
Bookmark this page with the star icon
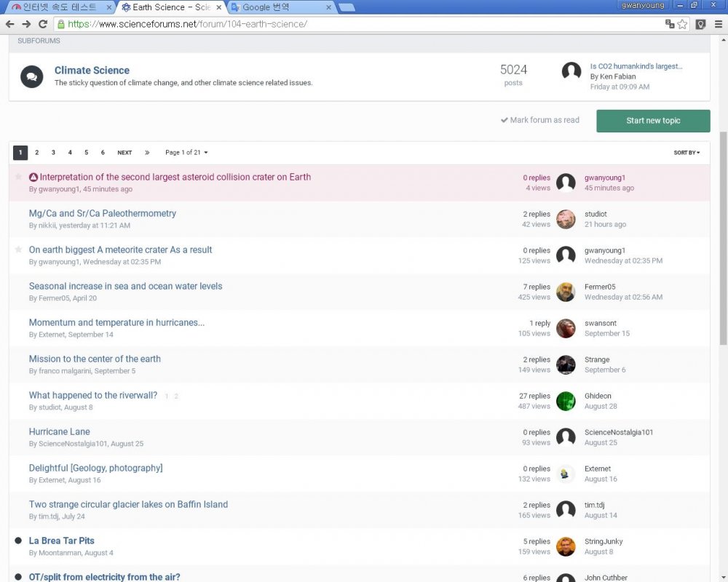click(x=682, y=24)
